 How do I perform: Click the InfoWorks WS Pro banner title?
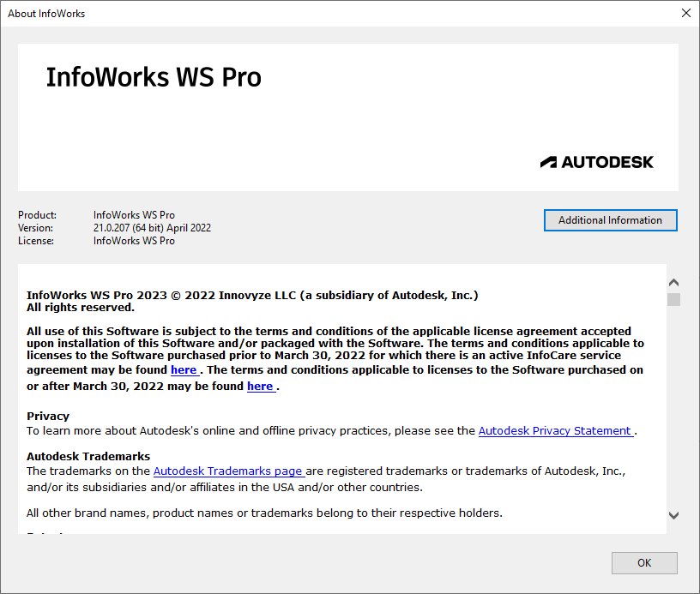(x=154, y=77)
